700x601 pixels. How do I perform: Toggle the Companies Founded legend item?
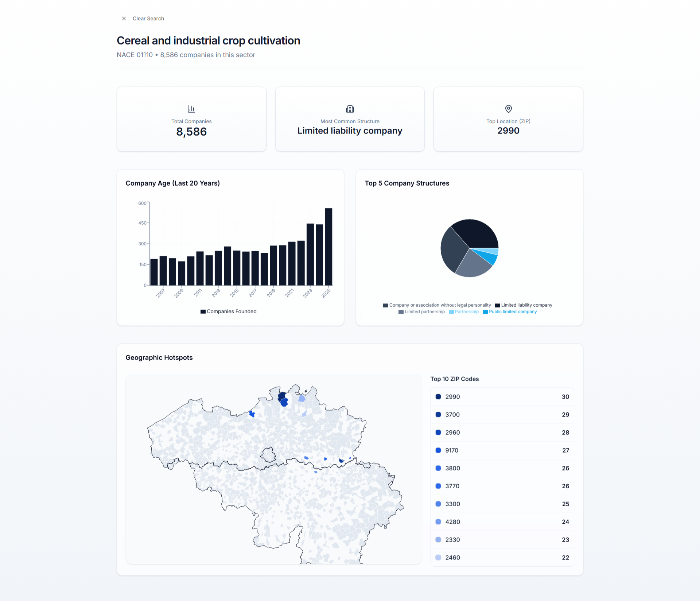[x=228, y=311]
